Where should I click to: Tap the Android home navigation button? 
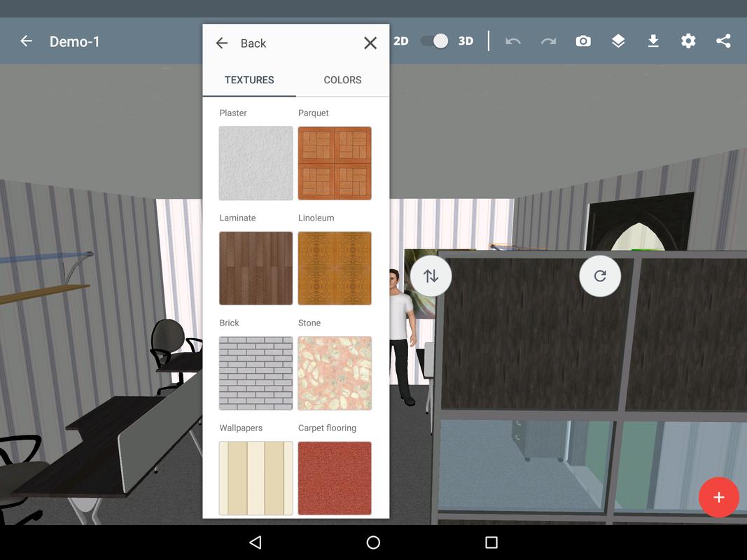373,542
